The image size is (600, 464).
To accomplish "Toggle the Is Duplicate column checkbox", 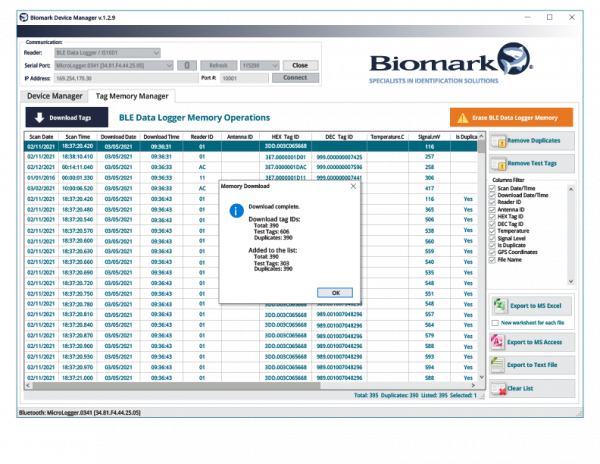I will click(492, 245).
